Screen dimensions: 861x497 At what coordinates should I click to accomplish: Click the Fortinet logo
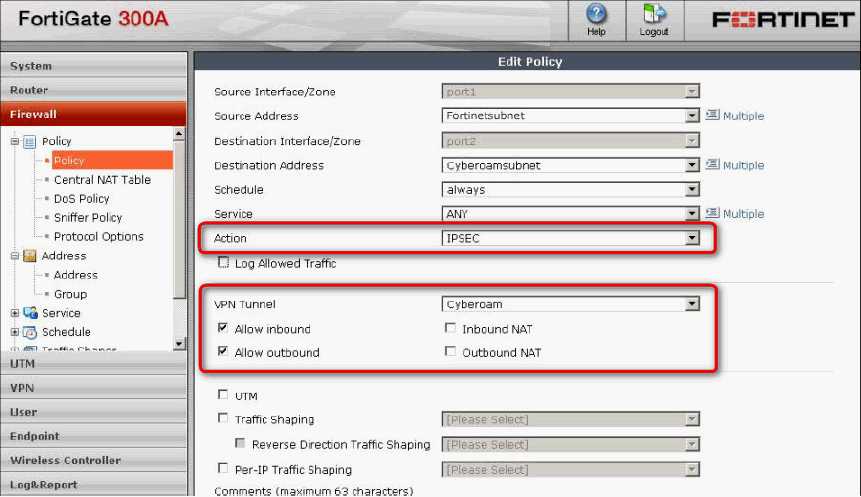pos(783,20)
